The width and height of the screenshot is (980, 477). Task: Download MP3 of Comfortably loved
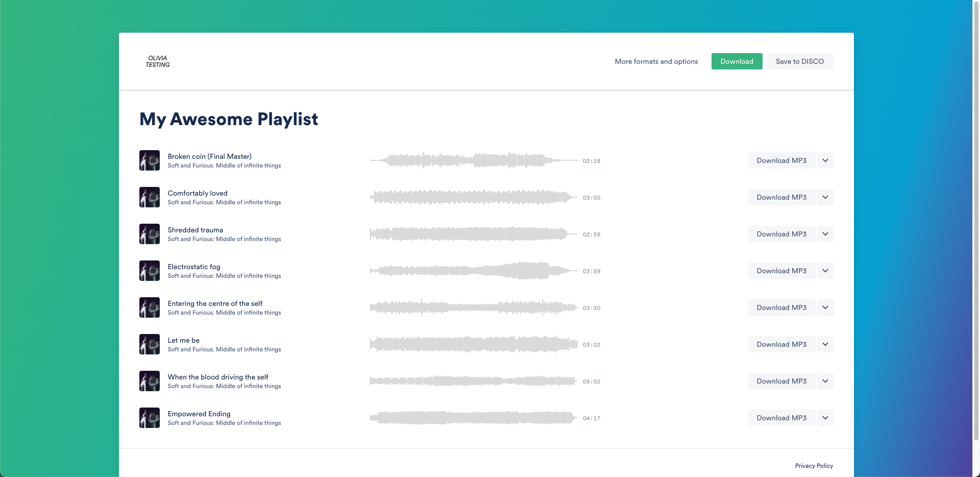point(781,197)
